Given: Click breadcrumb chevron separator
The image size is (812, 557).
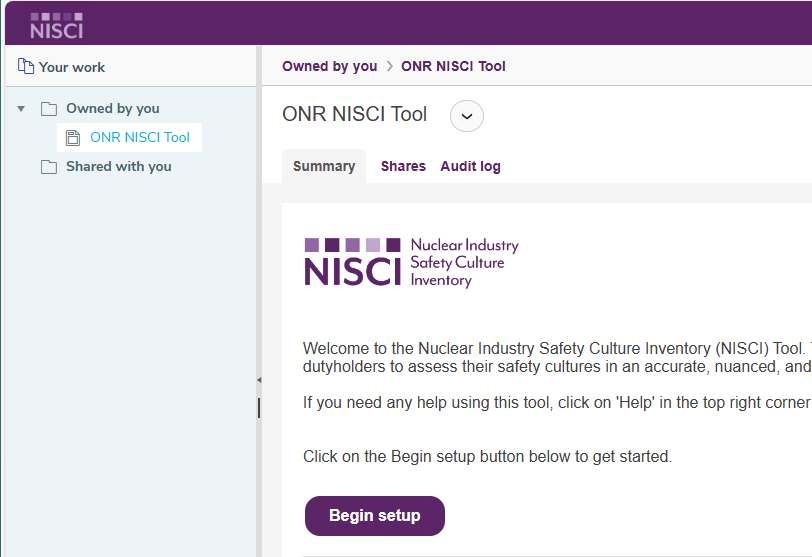Looking at the screenshot, I should (390, 66).
